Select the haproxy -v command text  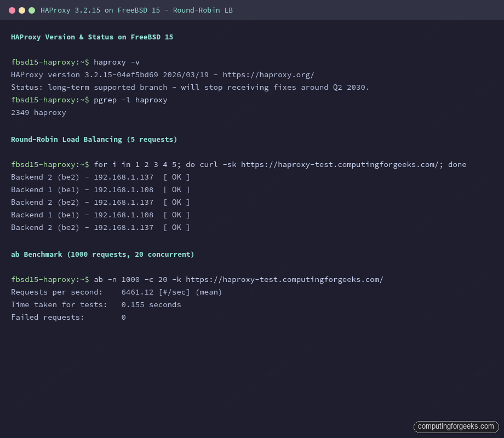[x=115, y=62]
